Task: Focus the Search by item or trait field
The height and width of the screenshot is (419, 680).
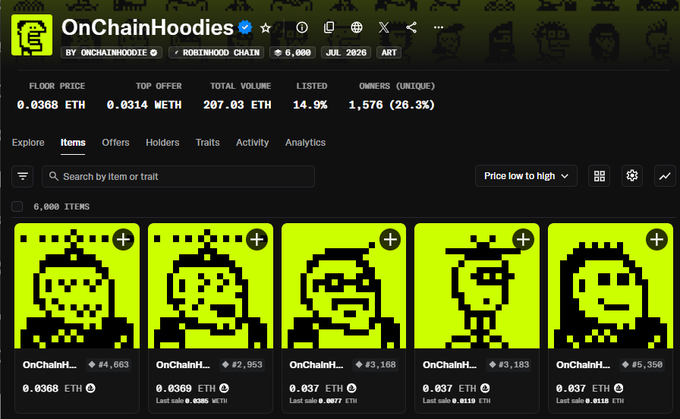Action: (x=178, y=176)
